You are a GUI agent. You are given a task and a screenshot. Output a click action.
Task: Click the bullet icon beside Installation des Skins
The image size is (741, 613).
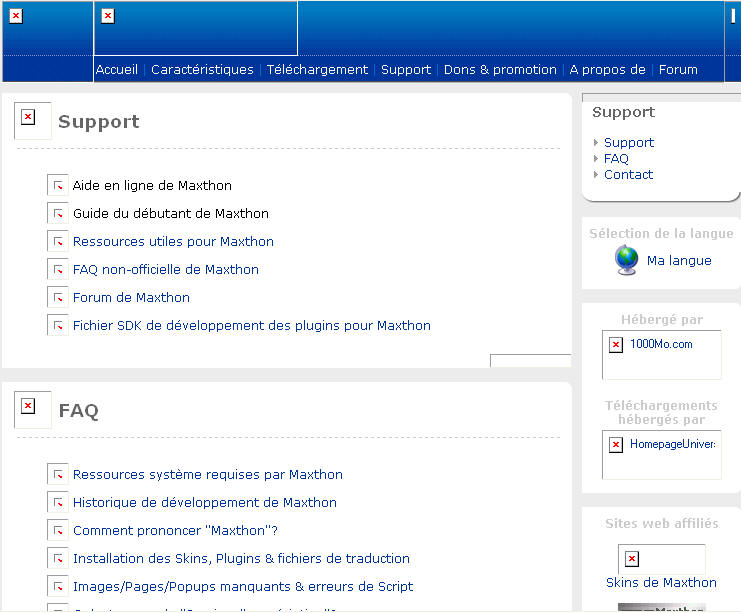pos(58,558)
